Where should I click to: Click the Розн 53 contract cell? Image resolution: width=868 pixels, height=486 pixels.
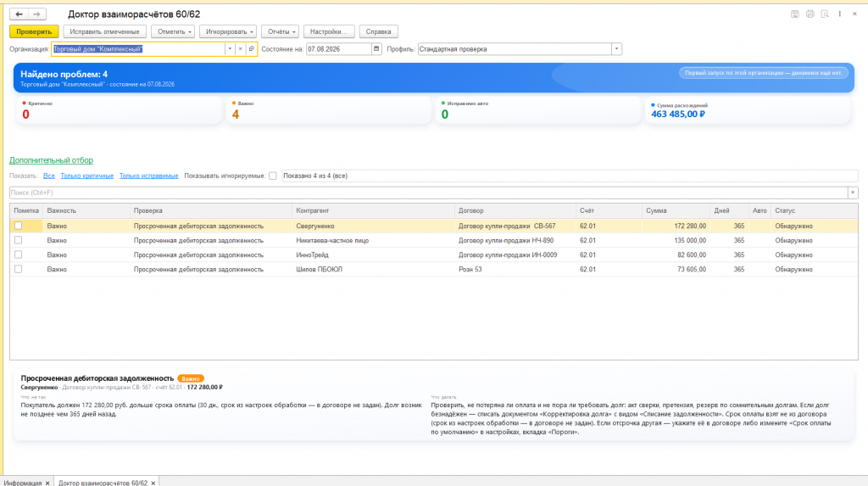[x=515, y=269]
